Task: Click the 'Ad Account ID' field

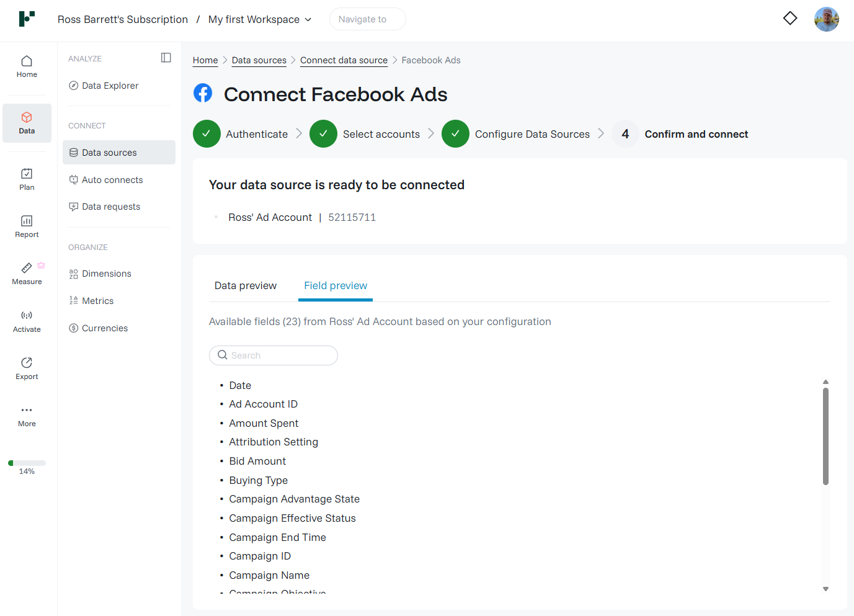Action: point(263,404)
